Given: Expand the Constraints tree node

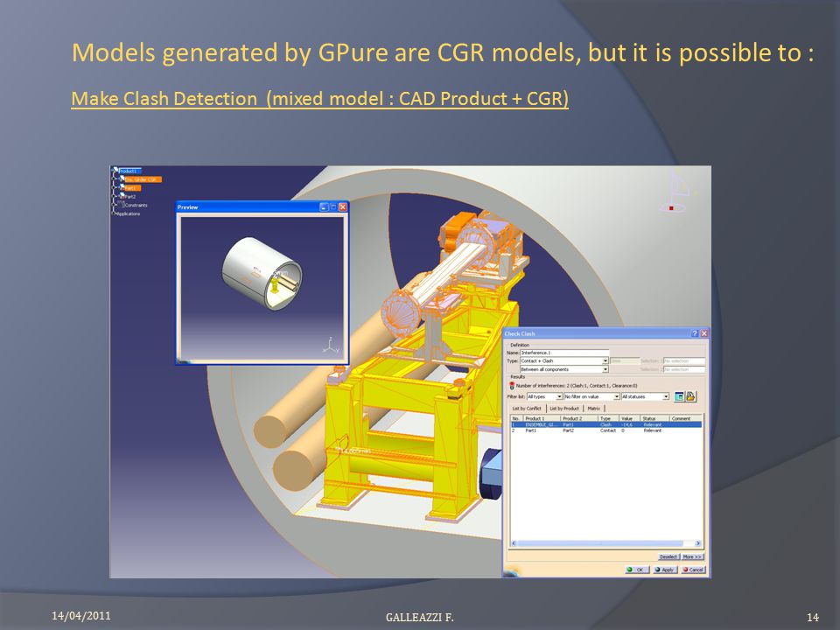Looking at the screenshot, I should click(114, 205).
